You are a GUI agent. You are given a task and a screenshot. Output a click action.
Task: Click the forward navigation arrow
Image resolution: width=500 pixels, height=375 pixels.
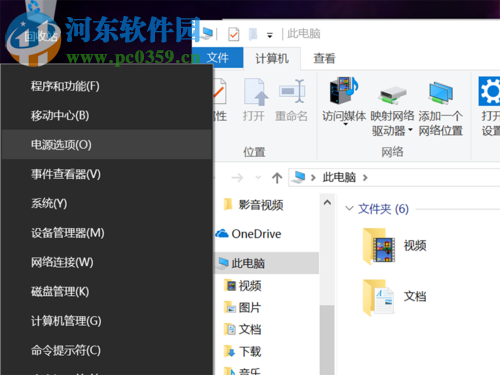[237, 178]
